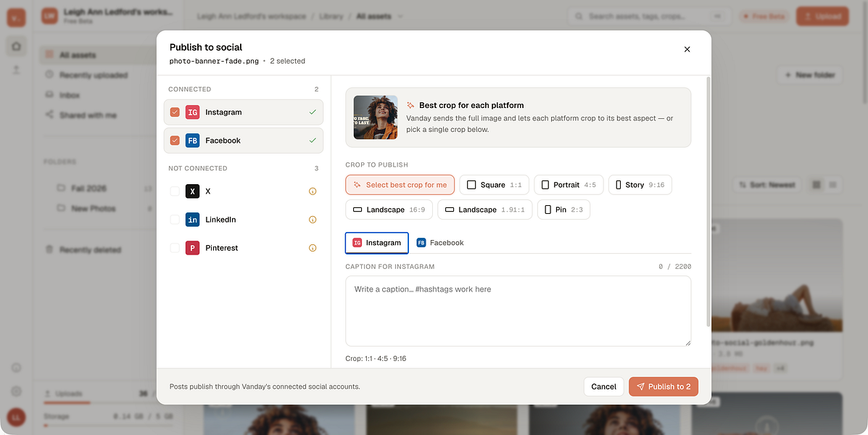
Task: Switch to the Instagram caption tab
Action: (x=377, y=243)
